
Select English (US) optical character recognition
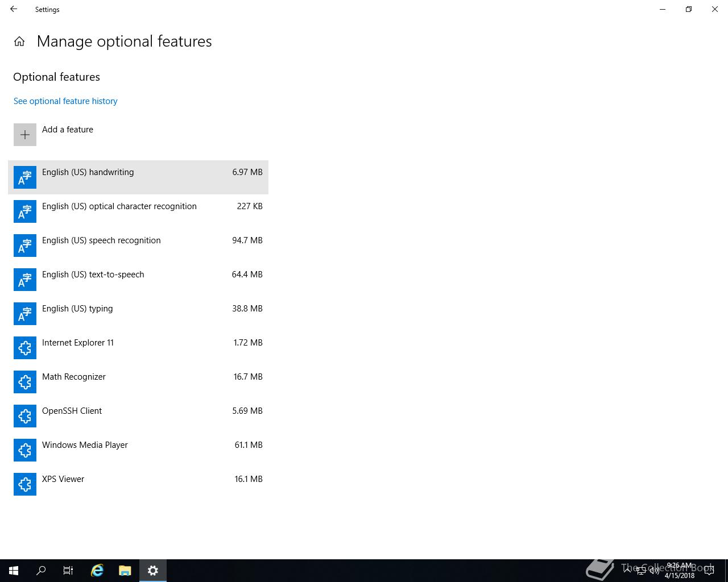coord(138,211)
